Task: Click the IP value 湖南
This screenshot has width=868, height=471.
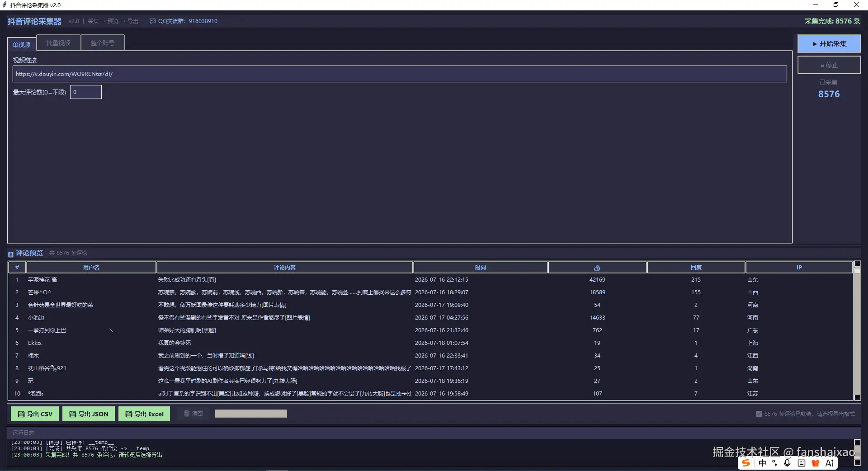Action: point(753,368)
